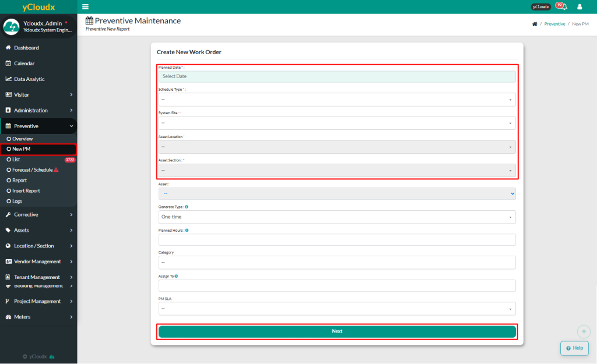Click the Help button
Screen dimensions: 597x364
click(574, 348)
